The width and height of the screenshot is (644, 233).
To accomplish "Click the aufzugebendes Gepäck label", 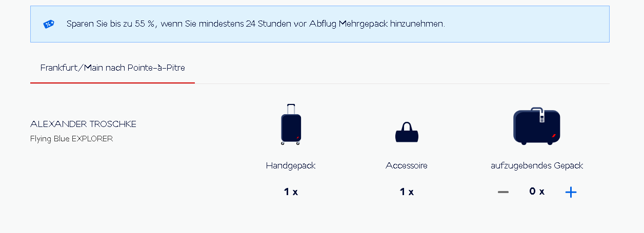I will (x=537, y=165).
